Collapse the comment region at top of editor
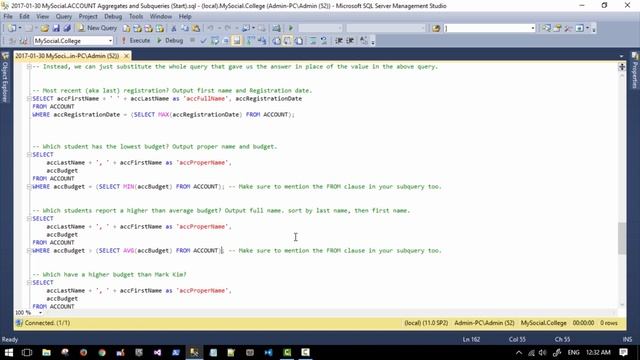The width and height of the screenshot is (640, 360). pos(29,67)
